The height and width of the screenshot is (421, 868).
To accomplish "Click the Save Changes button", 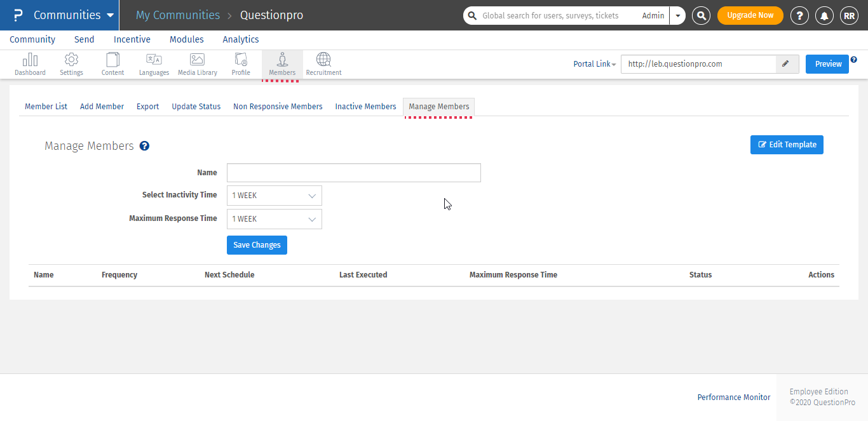I will pyautogui.click(x=257, y=244).
